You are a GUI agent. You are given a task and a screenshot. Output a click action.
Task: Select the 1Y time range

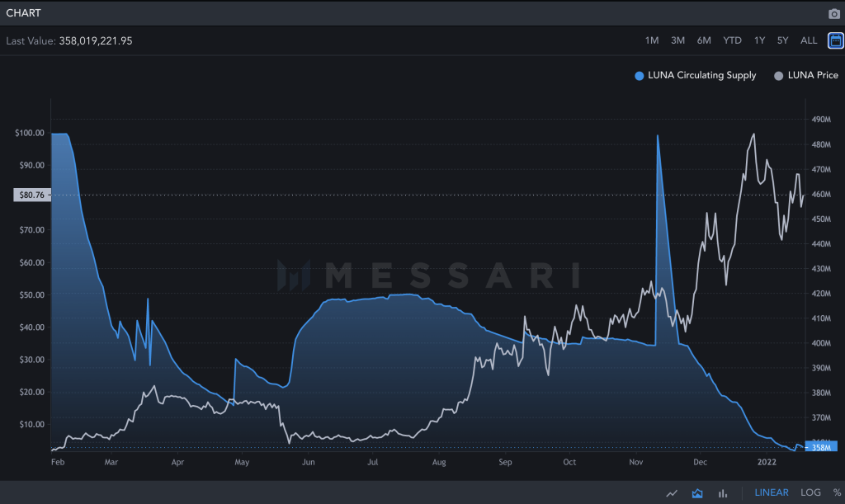(x=759, y=40)
